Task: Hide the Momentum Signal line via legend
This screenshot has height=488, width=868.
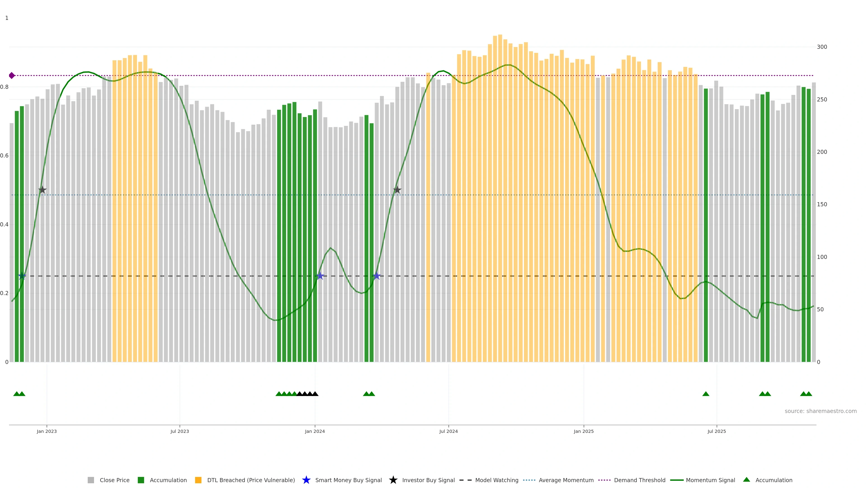Action: point(710,480)
